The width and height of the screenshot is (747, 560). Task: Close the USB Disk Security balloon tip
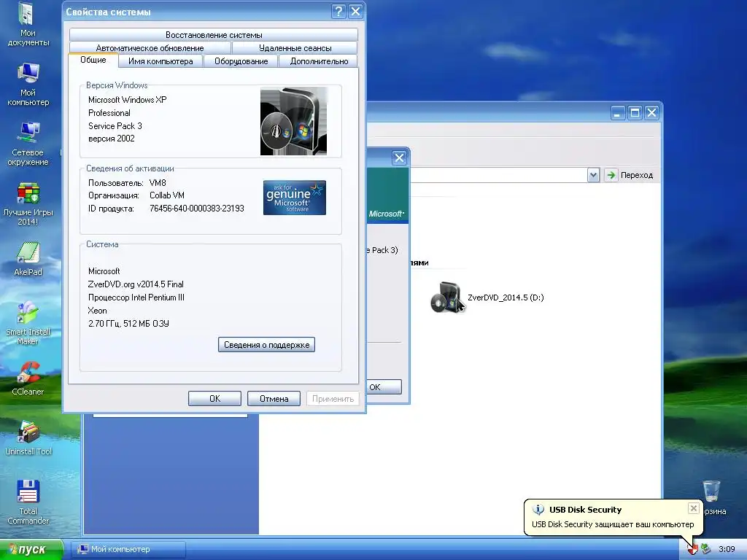(x=694, y=508)
